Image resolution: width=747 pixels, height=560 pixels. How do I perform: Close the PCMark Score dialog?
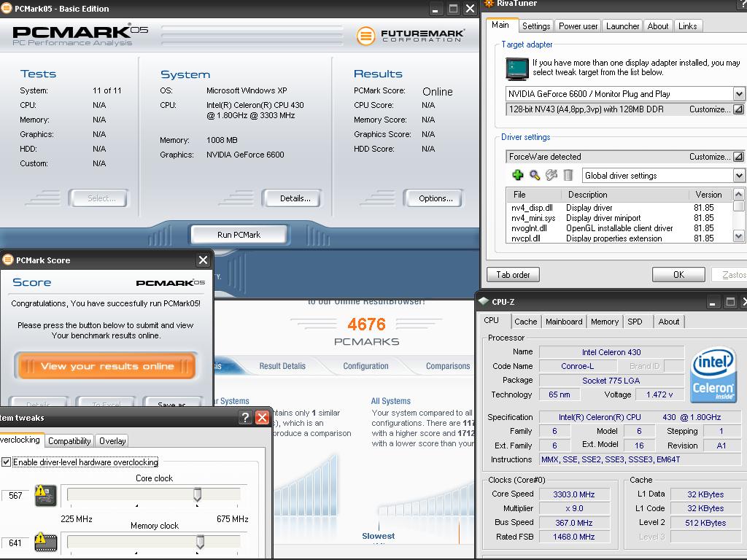click(x=203, y=260)
